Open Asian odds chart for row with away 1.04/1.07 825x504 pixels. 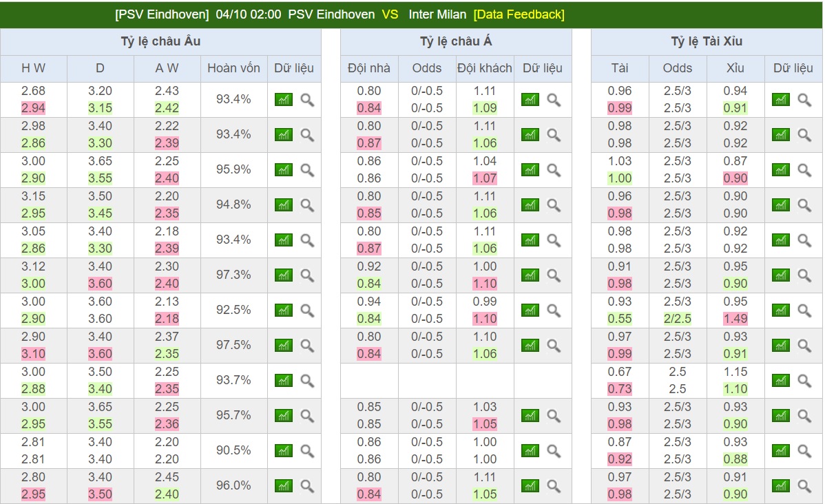coord(530,170)
